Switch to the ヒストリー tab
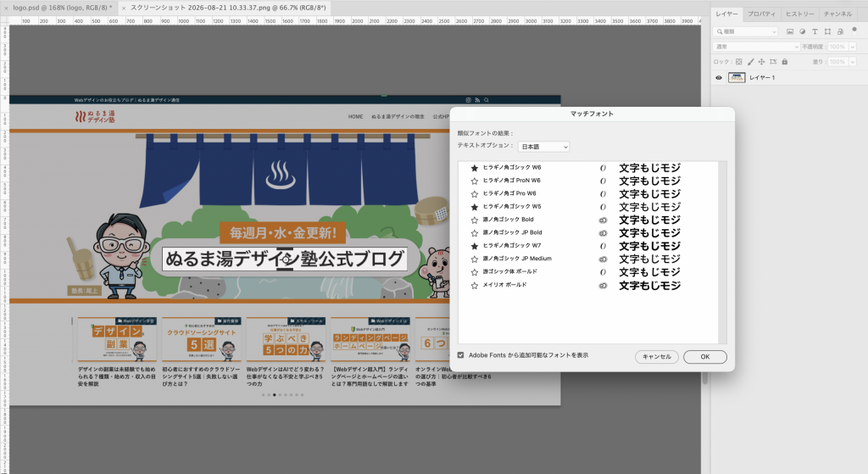868x474 pixels. click(x=800, y=14)
